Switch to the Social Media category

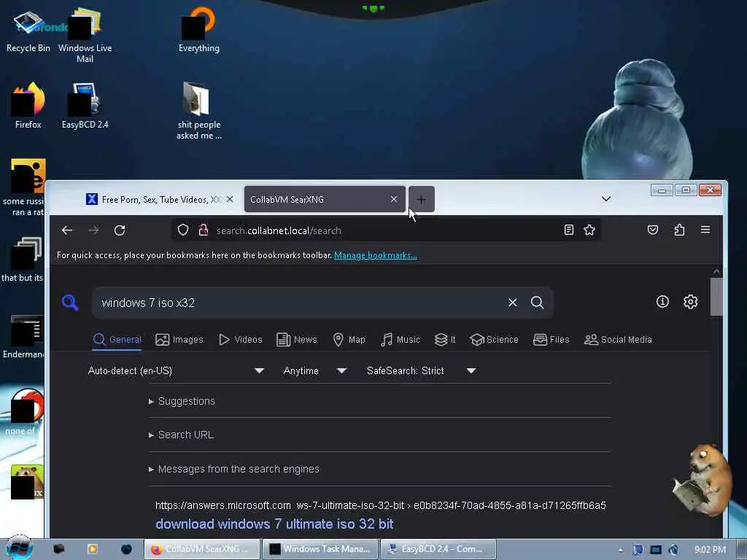(618, 340)
